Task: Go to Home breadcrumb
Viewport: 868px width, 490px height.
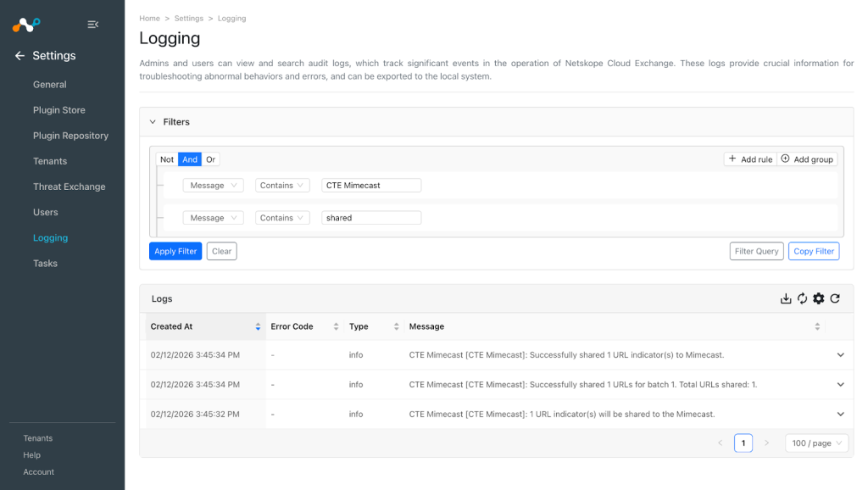Action: (x=149, y=19)
